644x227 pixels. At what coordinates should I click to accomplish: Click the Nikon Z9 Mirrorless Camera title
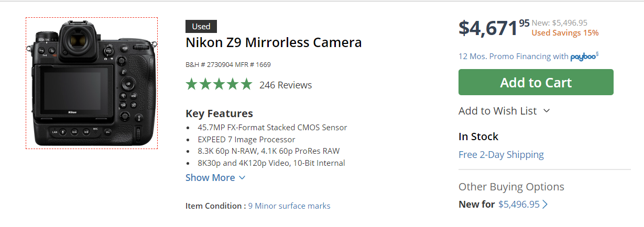click(274, 42)
